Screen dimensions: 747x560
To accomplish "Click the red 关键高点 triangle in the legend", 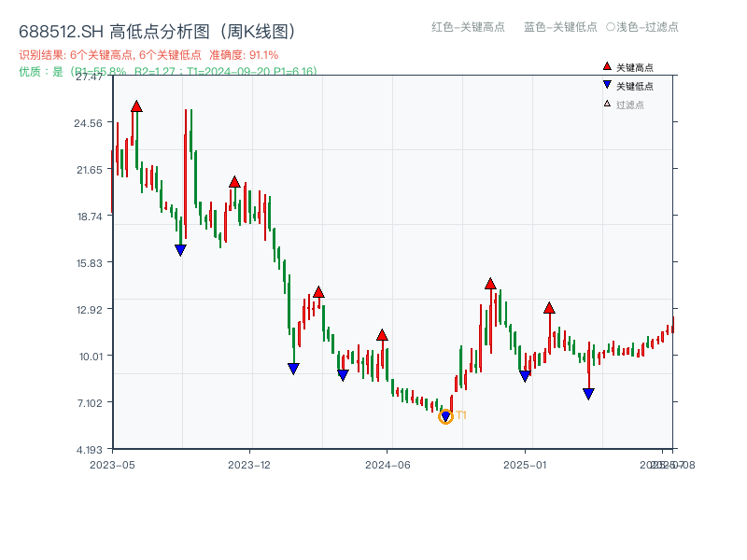I will (605, 67).
